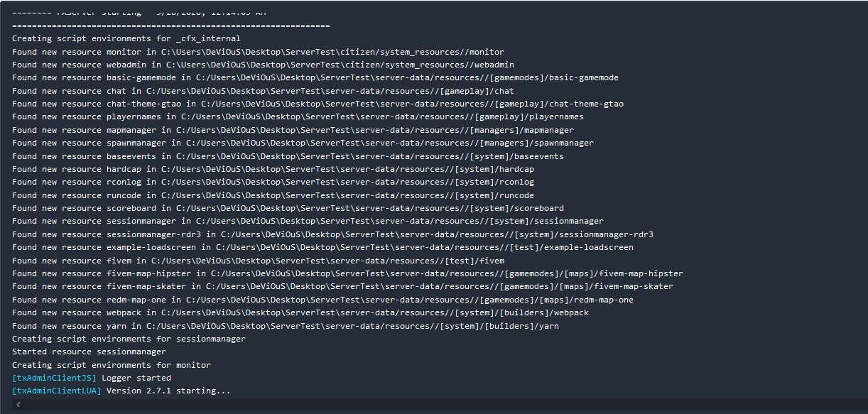Click the example-loadscreen resource log line
Screen dimensions: 868x414
pos(322,247)
